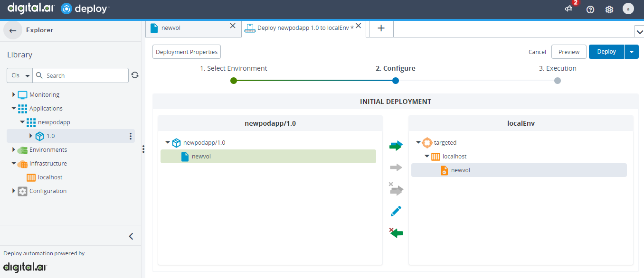
Task: Open the user avatar 'a' menu
Action: click(x=628, y=9)
